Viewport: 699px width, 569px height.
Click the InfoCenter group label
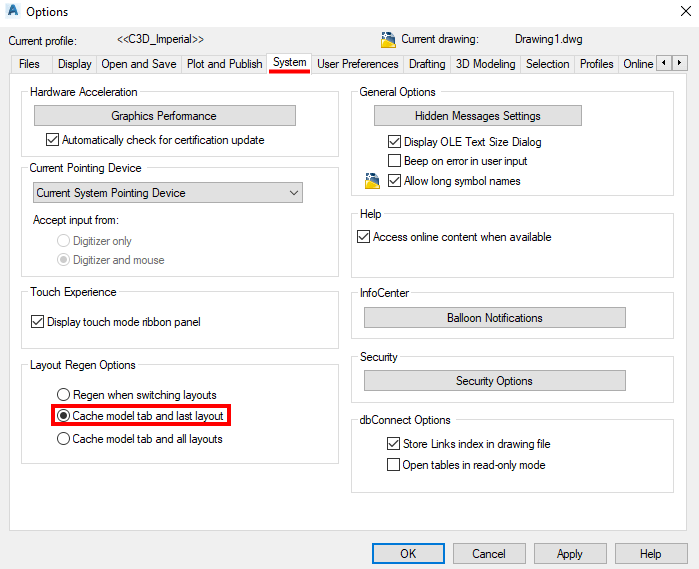click(x=384, y=293)
